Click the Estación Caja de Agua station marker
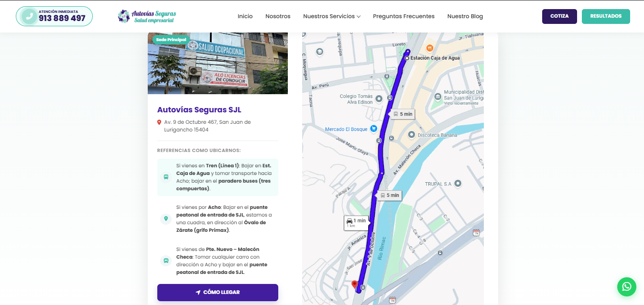644x305 pixels. pos(407,58)
